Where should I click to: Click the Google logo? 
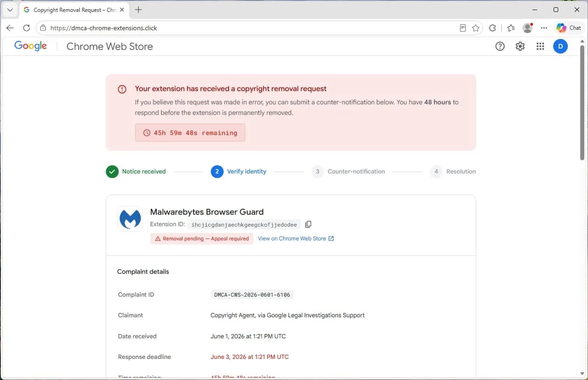point(31,46)
